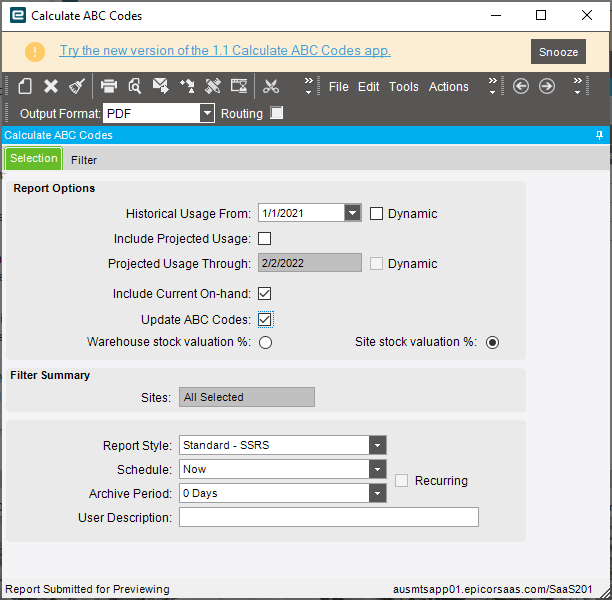The image size is (612, 600).
Task: Open the File menu
Action: pos(338,87)
